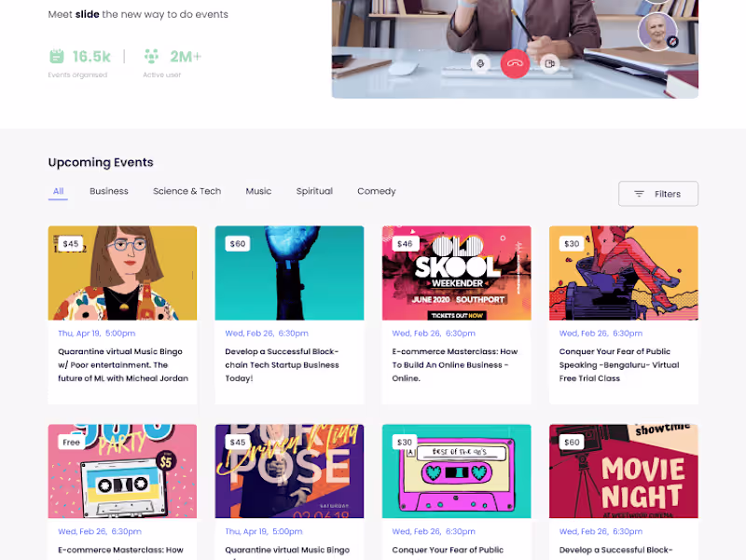Open Develop a Successful Blockchain Startup title
This screenshot has width=746, height=560.
tap(282, 364)
